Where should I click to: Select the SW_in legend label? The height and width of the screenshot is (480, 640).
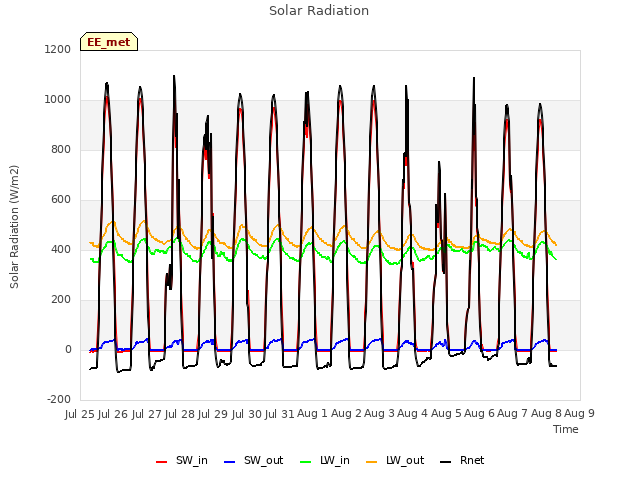point(192,460)
